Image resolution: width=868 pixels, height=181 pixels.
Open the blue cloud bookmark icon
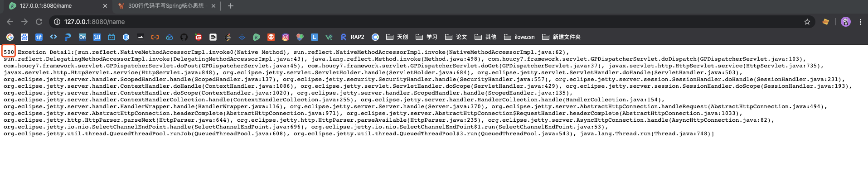(170, 37)
